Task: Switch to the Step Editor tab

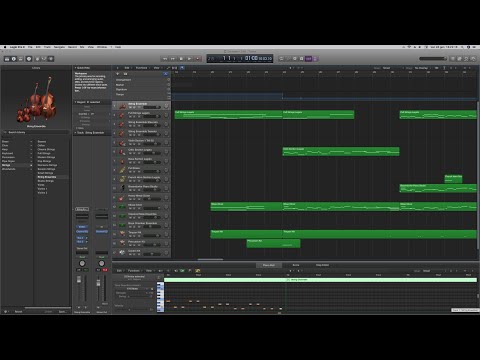Action: coord(322,265)
